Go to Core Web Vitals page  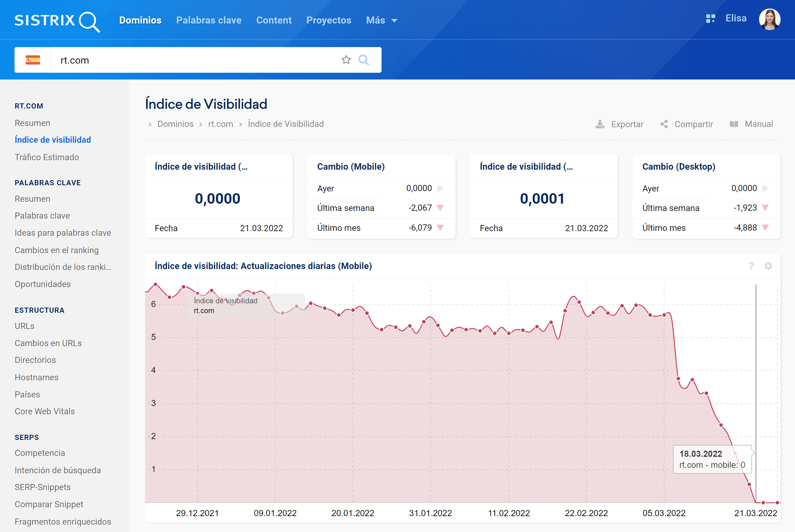[45, 411]
